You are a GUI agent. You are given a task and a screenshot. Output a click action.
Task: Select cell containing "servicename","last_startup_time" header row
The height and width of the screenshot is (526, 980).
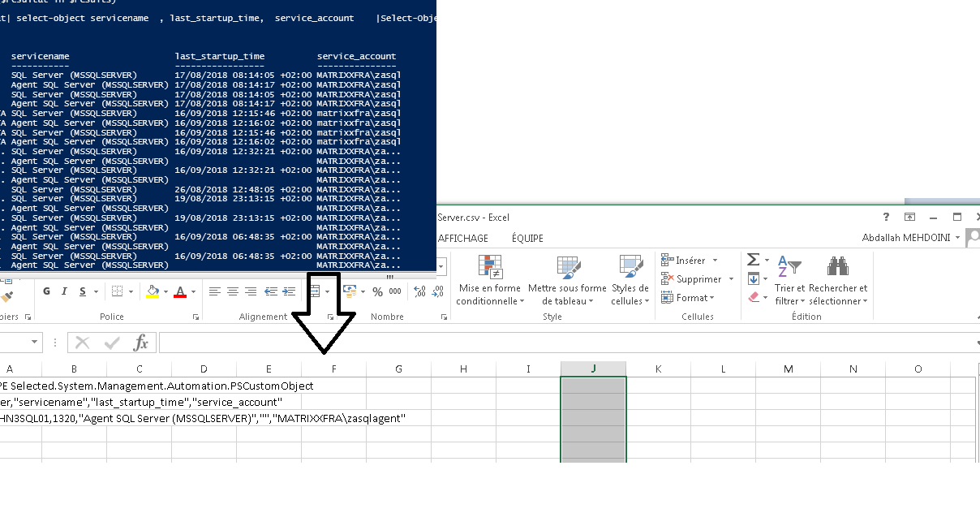pos(140,402)
